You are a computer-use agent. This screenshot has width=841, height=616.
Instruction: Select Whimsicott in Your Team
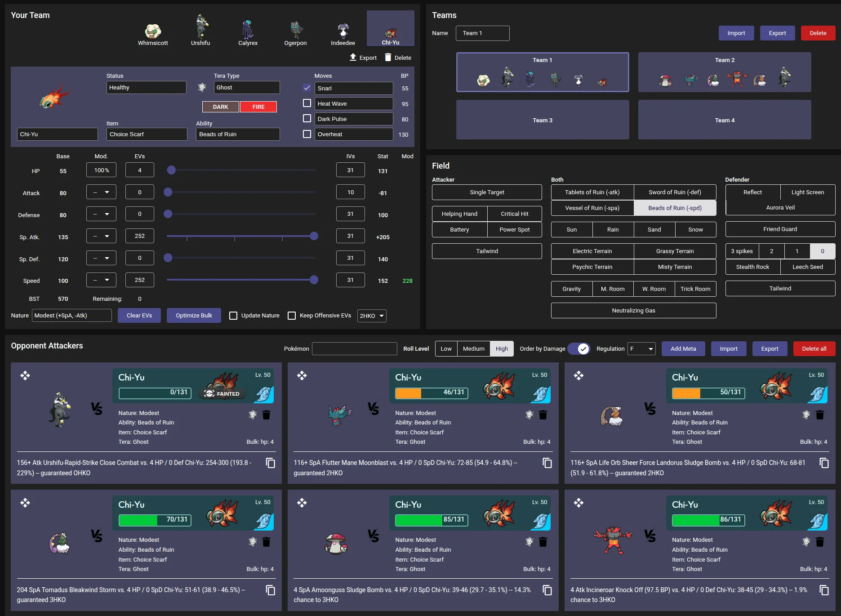pos(153,34)
